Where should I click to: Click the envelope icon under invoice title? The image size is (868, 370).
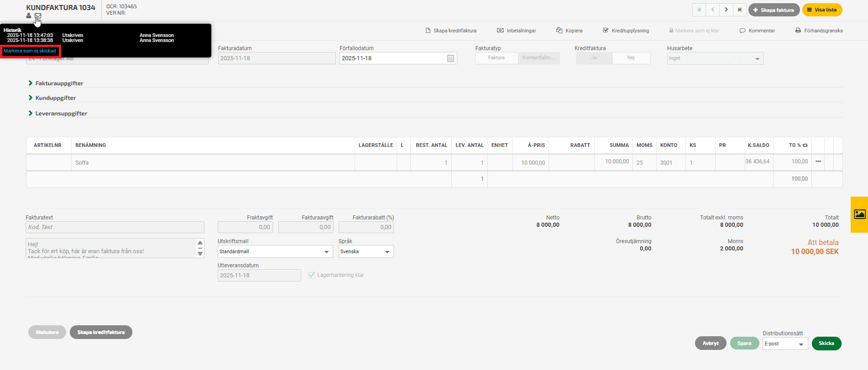click(38, 16)
